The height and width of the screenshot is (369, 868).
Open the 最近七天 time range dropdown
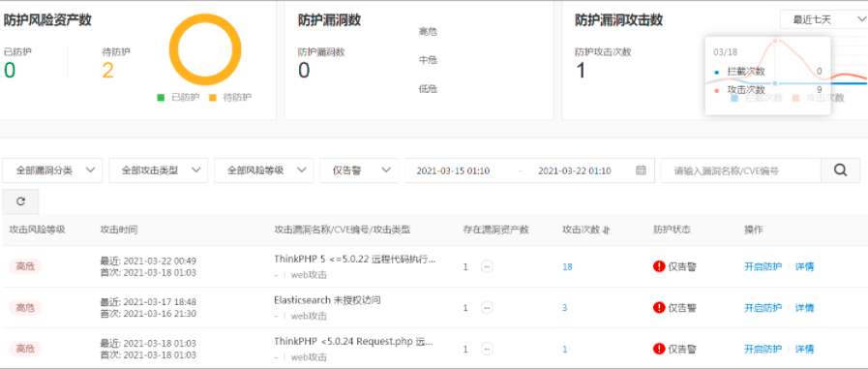pyautogui.click(x=823, y=19)
